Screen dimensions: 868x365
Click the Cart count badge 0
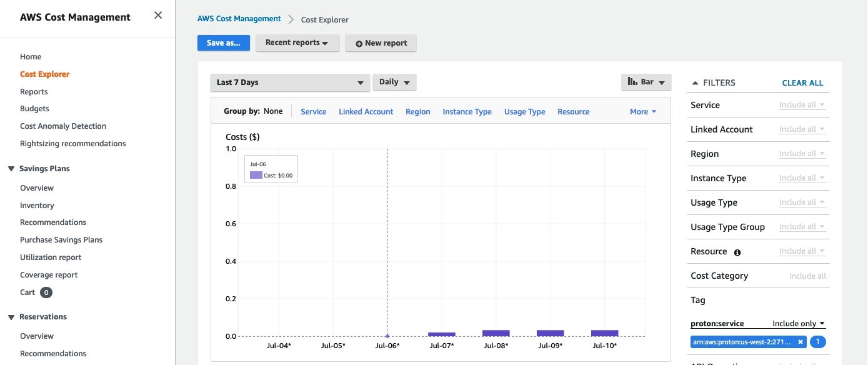(46, 292)
